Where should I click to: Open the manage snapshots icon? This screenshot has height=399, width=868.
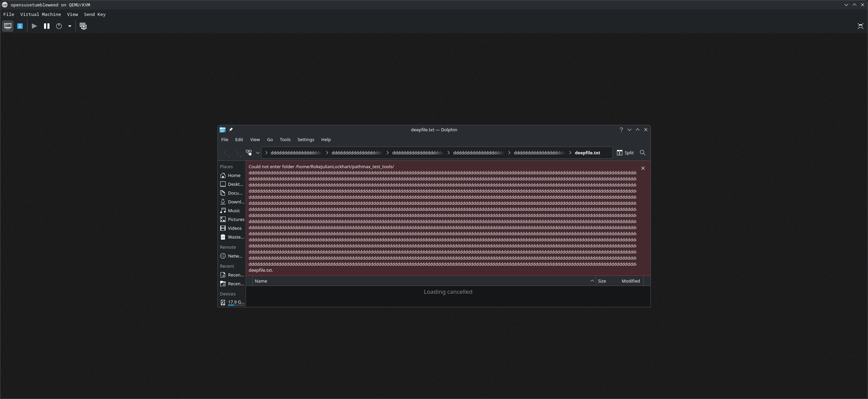83,26
